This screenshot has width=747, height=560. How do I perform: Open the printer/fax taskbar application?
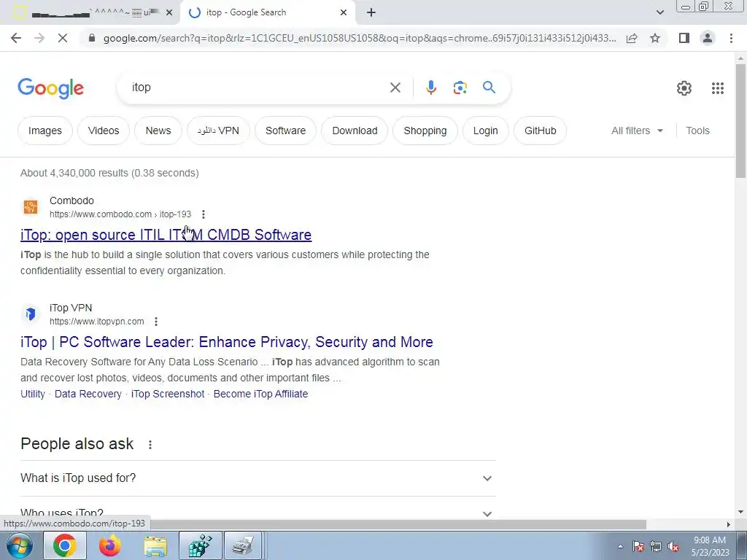[243, 545]
